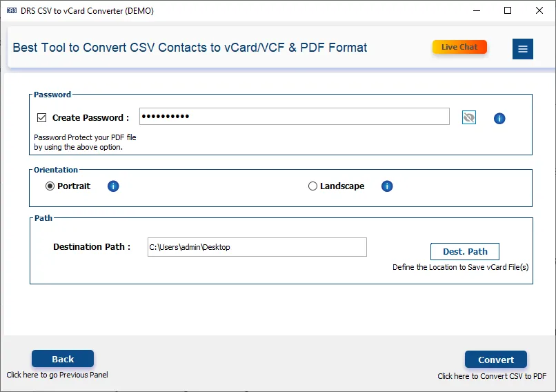Screen dimensions: 556x392
Task: Click the Convert button
Action: point(496,360)
